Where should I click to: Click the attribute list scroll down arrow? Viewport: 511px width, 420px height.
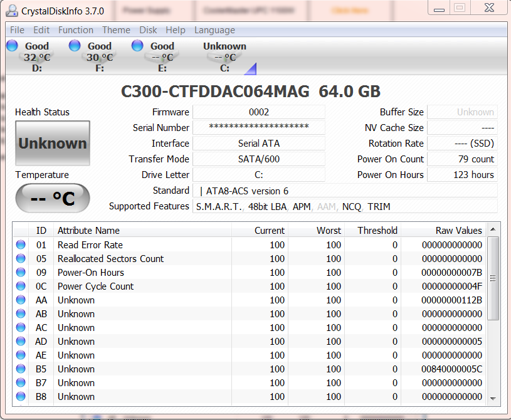[x=493, y=399]
